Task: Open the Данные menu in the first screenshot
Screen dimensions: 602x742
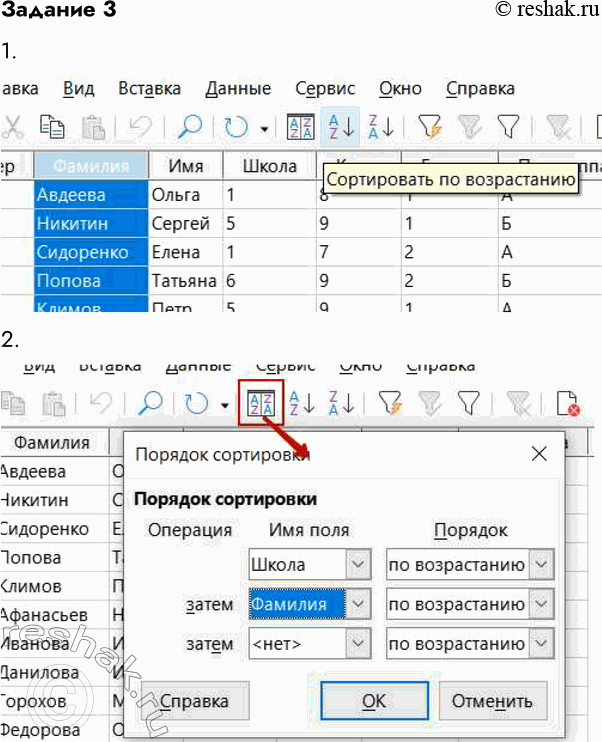Action: pyautogui.click(x=238, y=88)
